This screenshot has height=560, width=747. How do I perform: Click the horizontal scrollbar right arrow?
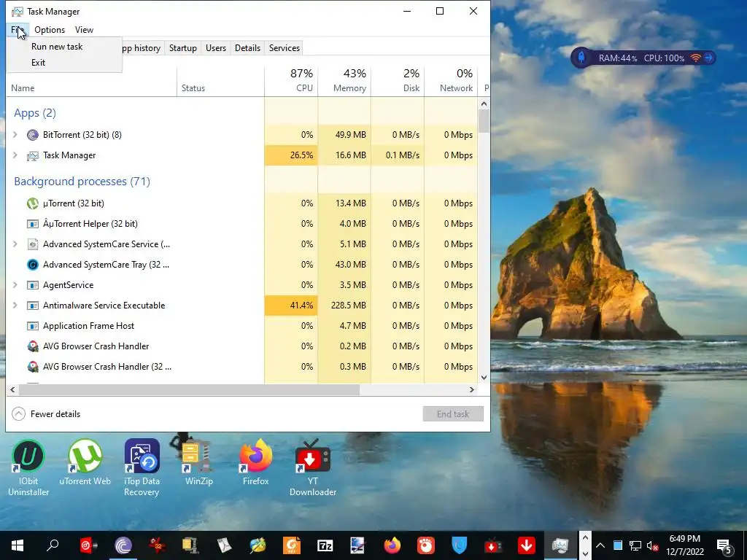click(x=472, y=389)
